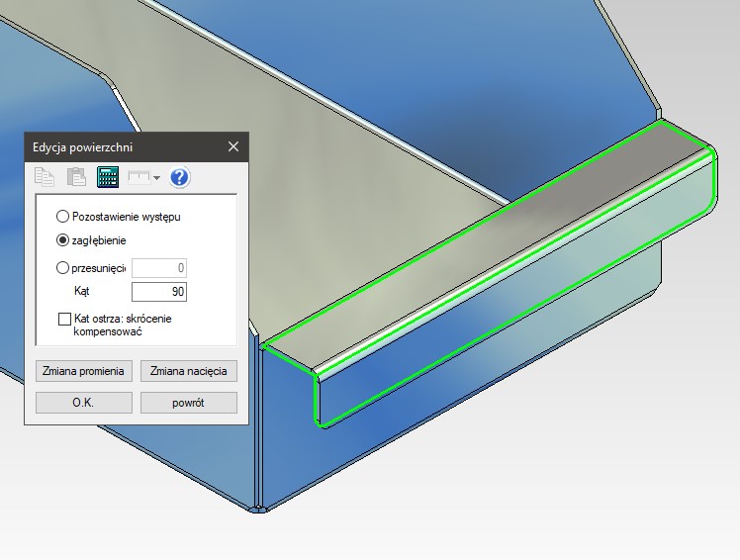Viewport: 740px width, 560px height.
Task: Click the copy icon in dialog toolbar
Action: (x=45, y=177)
